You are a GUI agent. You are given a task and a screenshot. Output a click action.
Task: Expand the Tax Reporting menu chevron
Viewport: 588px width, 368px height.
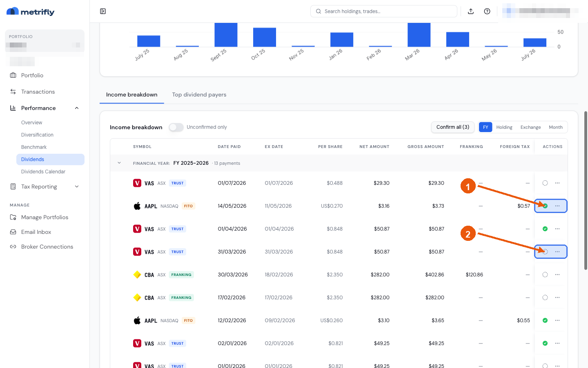77,186
